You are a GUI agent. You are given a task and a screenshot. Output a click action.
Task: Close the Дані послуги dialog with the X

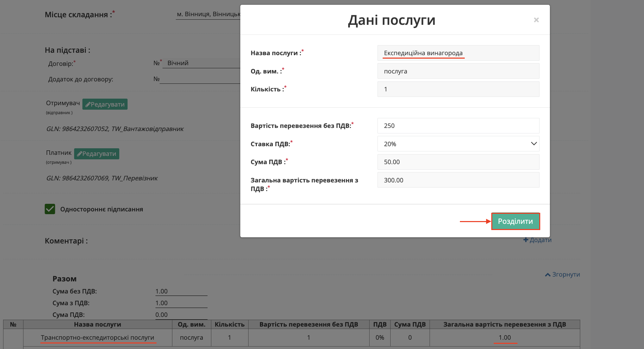pyautogui.click(x=536, y=20)
